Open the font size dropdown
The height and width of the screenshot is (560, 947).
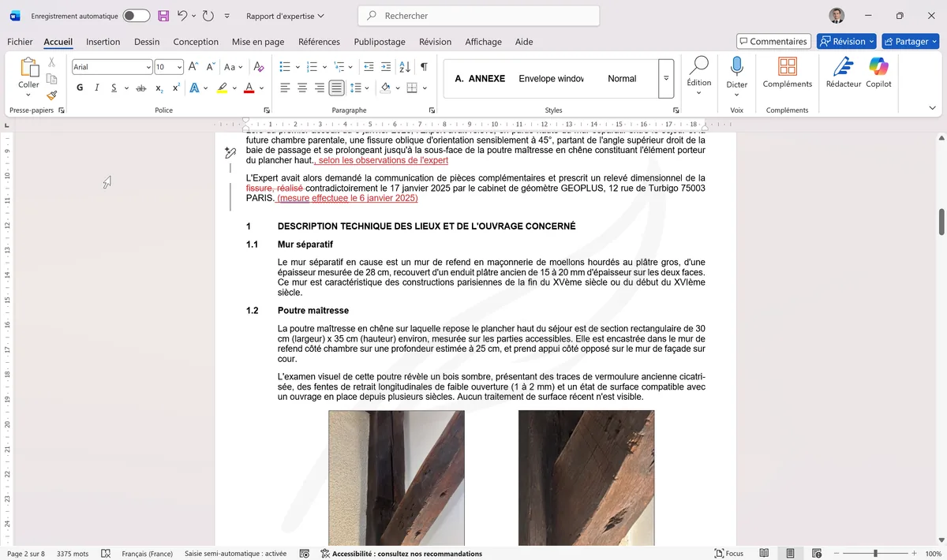click(179, 67)
